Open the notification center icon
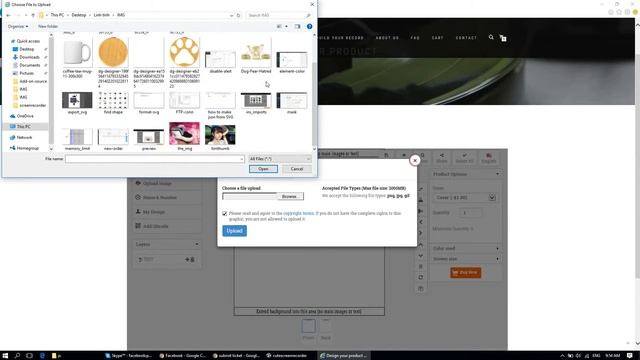 pyautogui.click(x=630, y=356)
